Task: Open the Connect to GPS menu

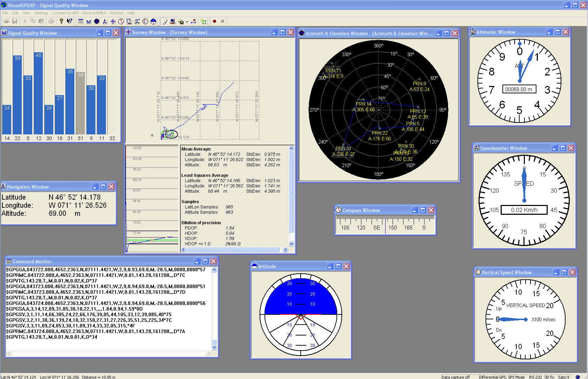Action: tap(66, 13)
